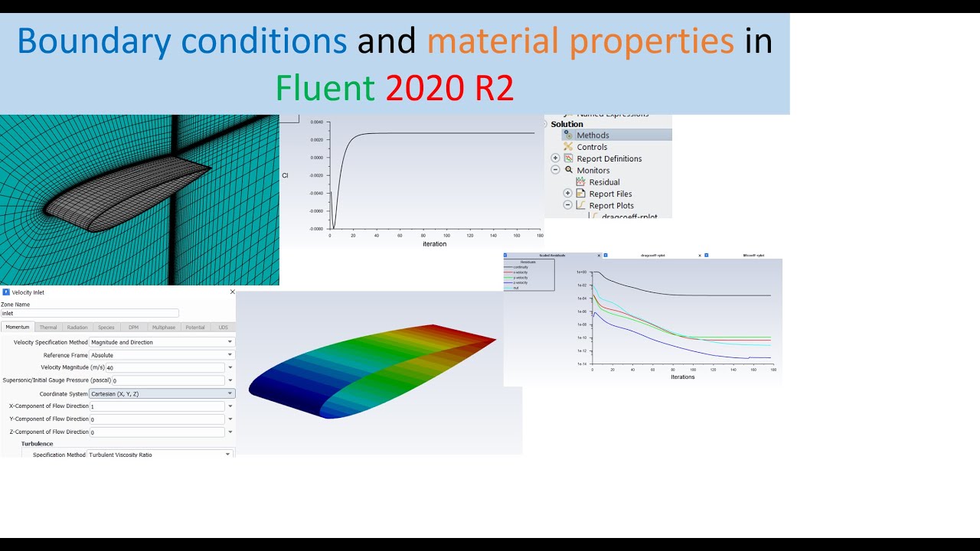
Task: Click the dragcoeff-rplot tab icon
Action: [x=606, y=255]
